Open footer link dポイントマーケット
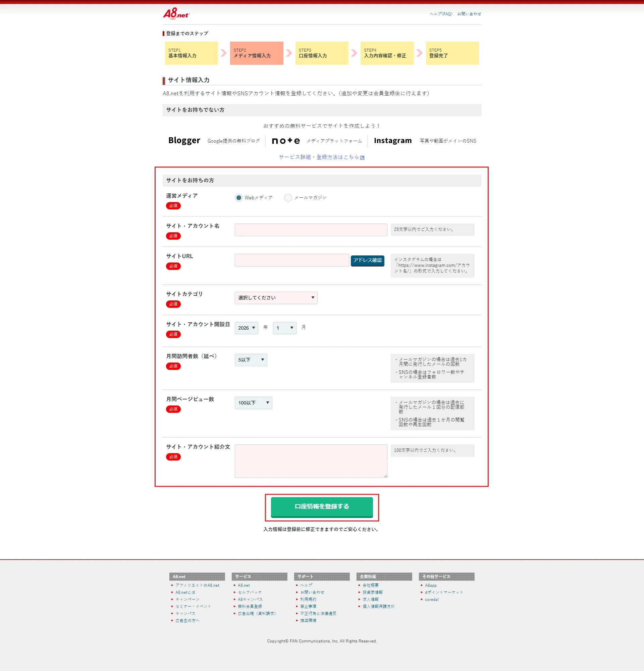 [444, 592]
